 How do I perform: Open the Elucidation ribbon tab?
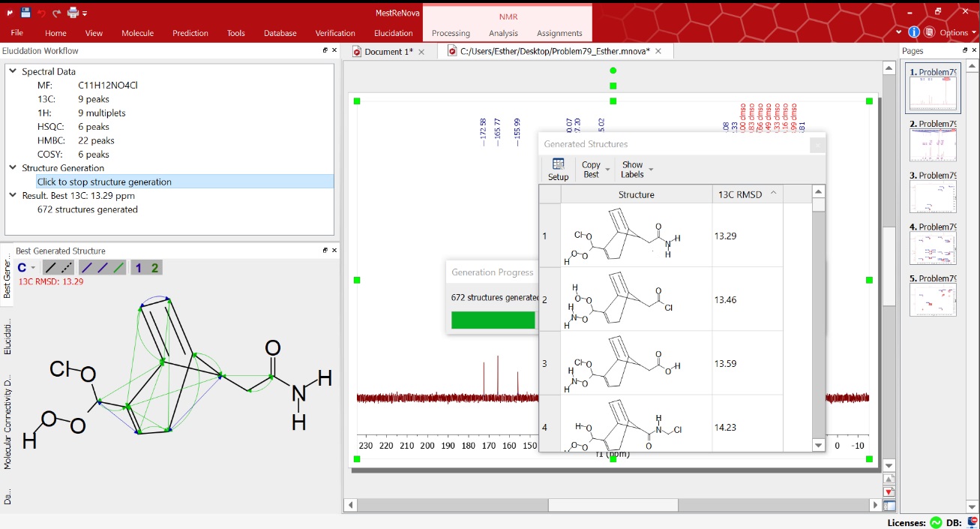[394, 33]
